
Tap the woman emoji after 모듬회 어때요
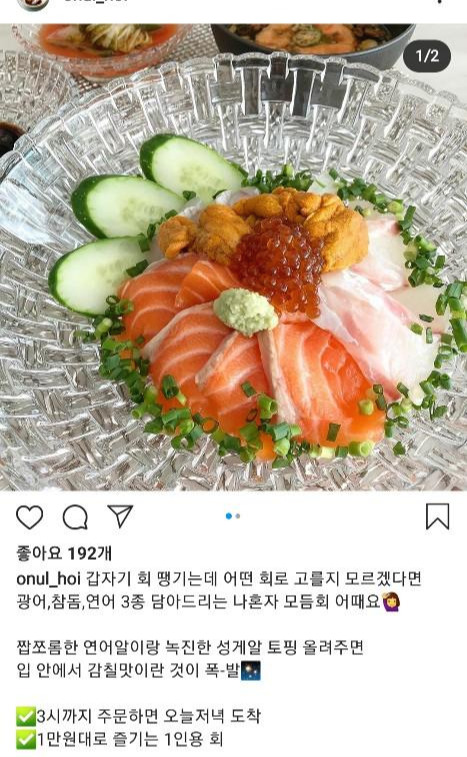(391, 602)
